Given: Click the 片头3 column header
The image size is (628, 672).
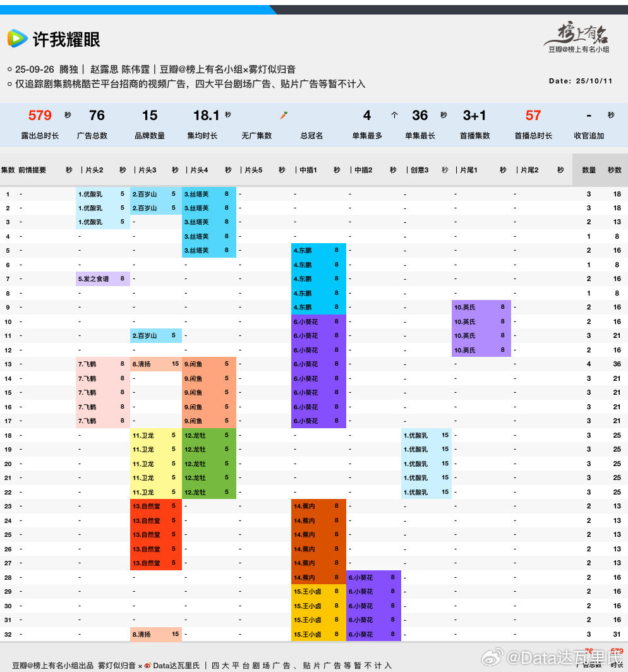Looking at the screenshot, I should (x=147, y=170).
